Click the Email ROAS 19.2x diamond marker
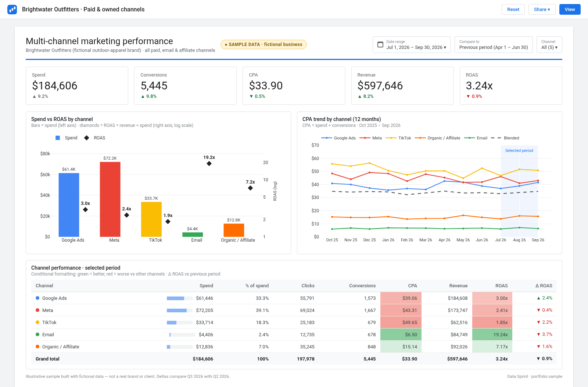Screen dimensions: 588x387 pyautogui.click(x=209, y=163)
